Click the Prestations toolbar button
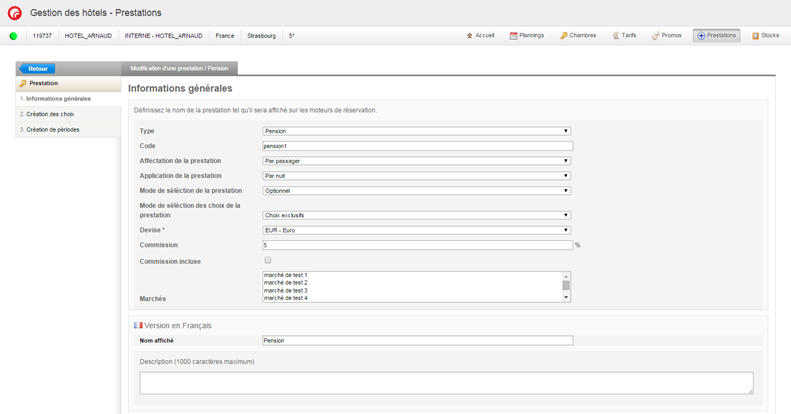Viewport: 791px width, 414px height. click(x=716, y=36)
